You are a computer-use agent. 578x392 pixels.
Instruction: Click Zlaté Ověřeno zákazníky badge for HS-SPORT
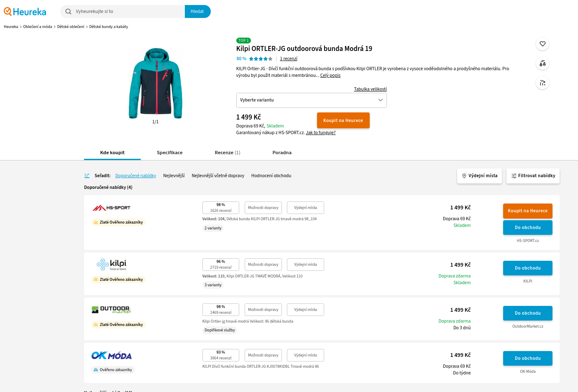coord(118,222)
